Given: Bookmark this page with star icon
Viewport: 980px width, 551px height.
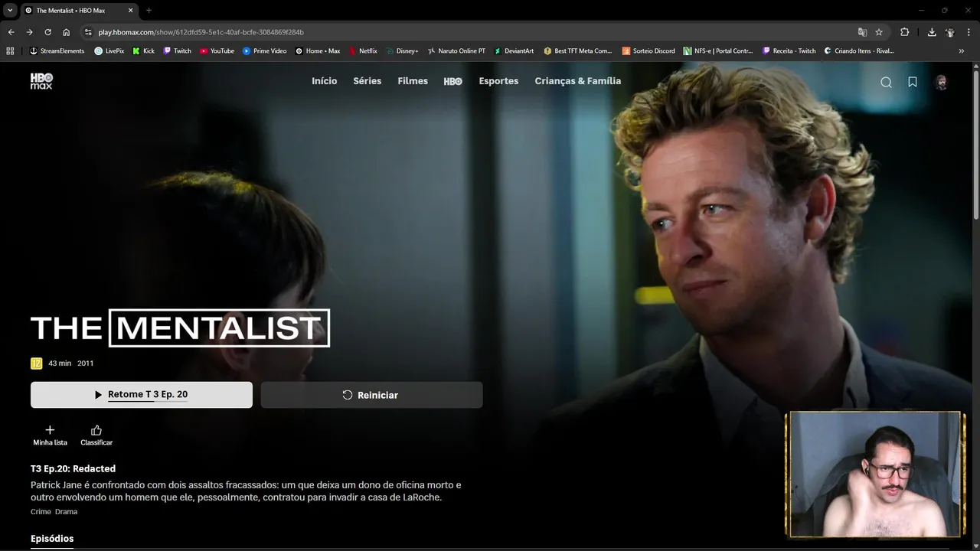Looking at the screenshot, I should (879, 32).
